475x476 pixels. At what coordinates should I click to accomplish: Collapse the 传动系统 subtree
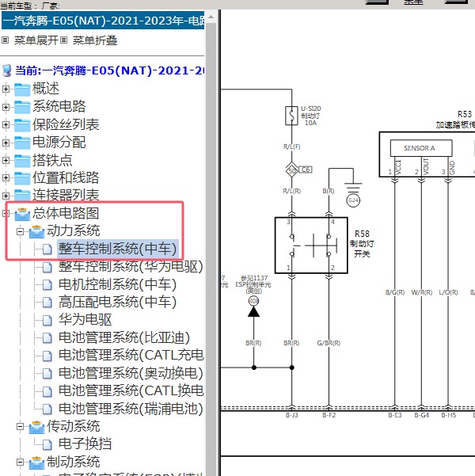[20, 427]
